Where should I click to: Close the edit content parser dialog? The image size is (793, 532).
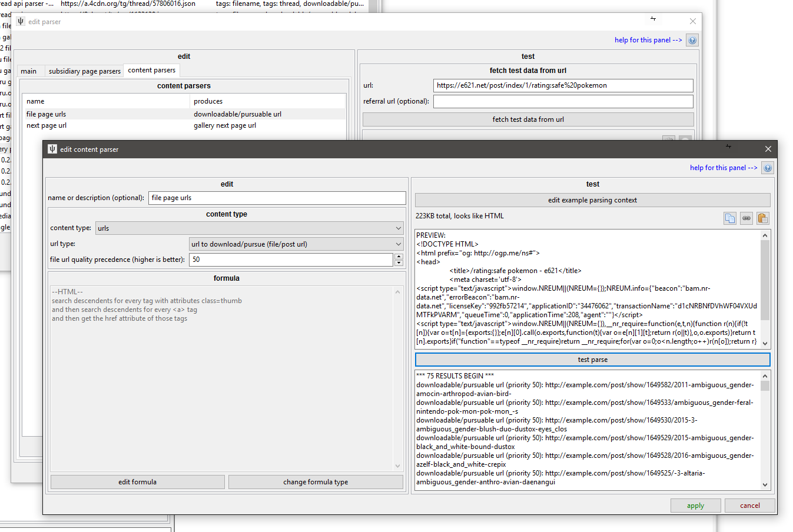click(x=768, y=149)
